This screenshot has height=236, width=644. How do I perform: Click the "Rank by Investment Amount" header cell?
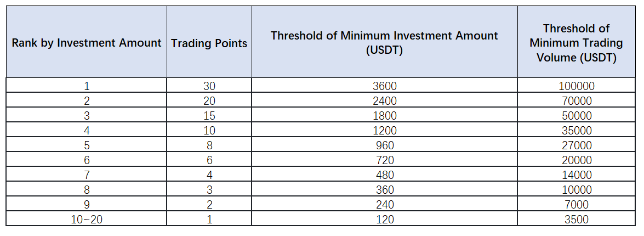point(87,43)
